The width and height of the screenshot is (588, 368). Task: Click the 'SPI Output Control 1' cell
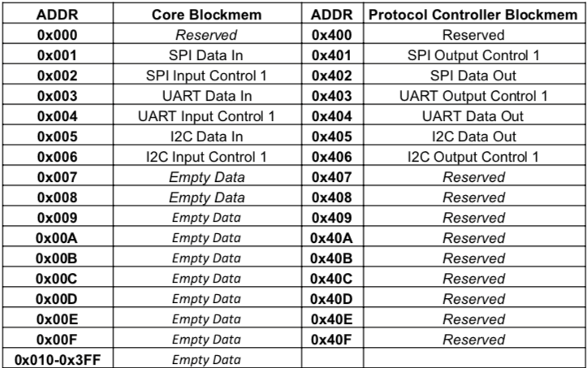click(473, 56)
